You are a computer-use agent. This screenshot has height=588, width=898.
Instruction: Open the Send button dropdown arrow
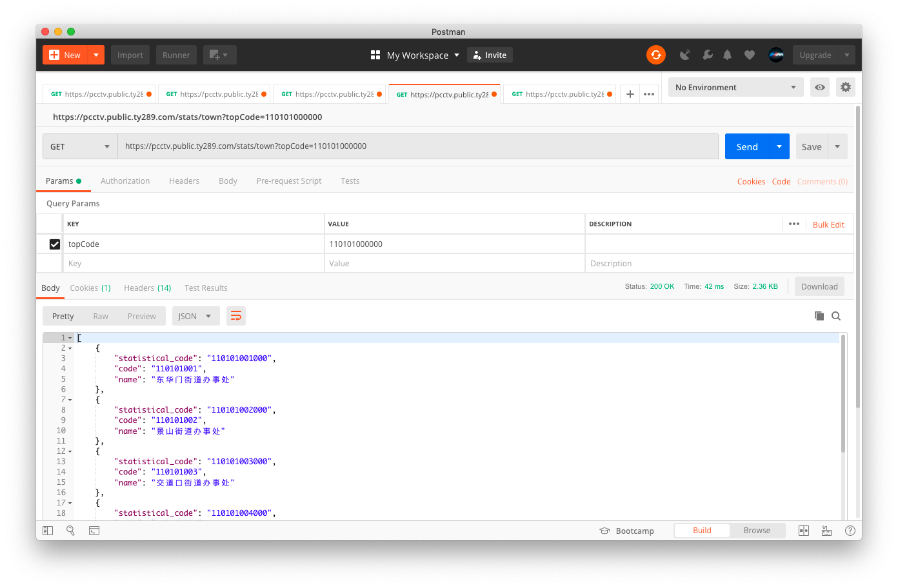pos(779,146)
